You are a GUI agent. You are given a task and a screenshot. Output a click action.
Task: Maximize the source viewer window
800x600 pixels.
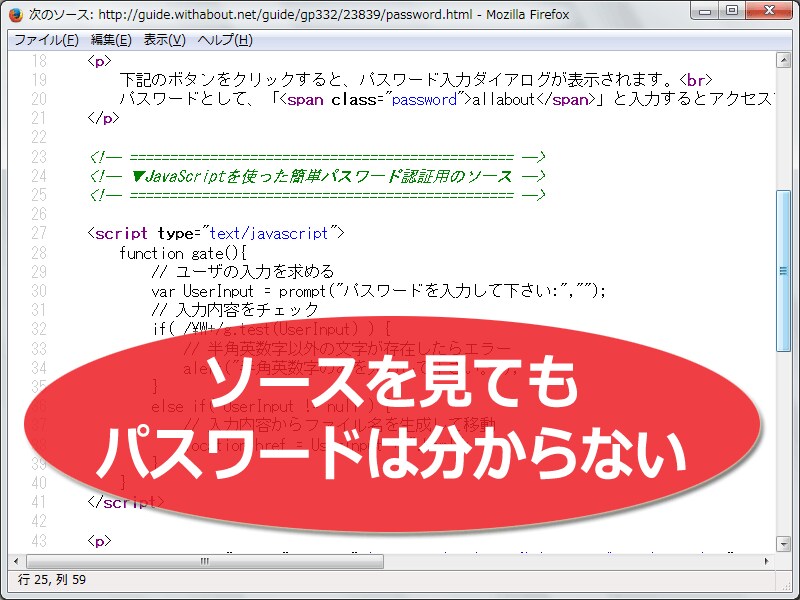pyautogui.click(x=732, y=10)
